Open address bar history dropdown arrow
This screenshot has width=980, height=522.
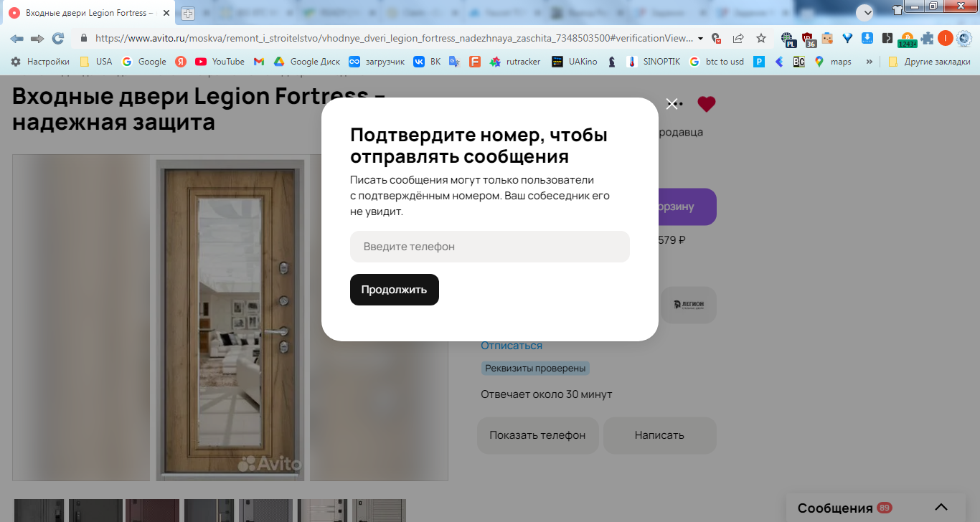click(x=700, y=39)
